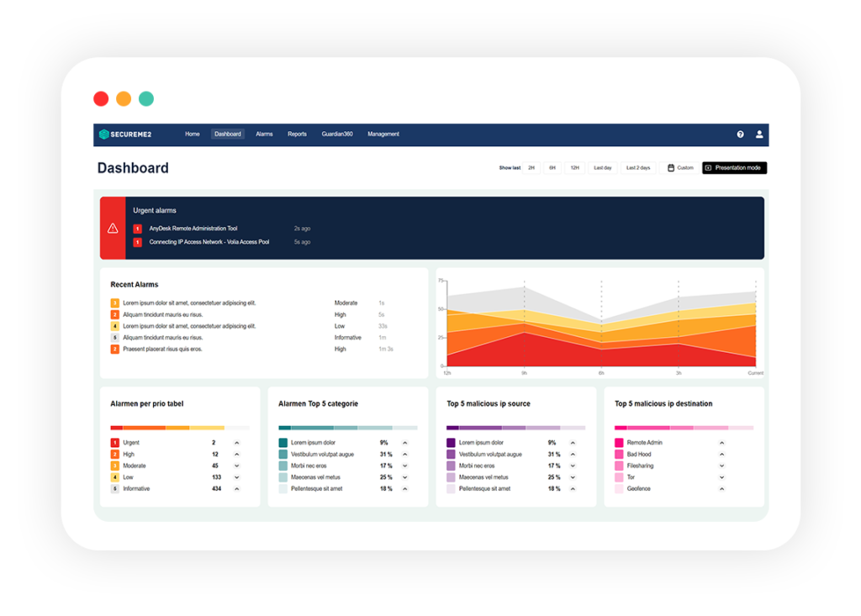This screenshot has width=861, height=616.
Task: Click the SecureMe2 logo icon
Action: coord(103,134)
